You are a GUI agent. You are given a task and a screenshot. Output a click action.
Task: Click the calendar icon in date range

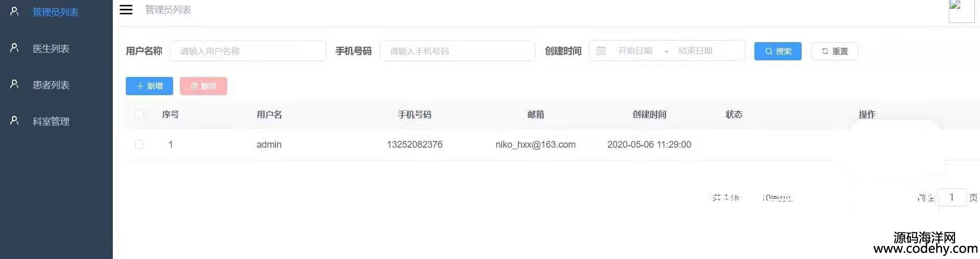tap(601, 51)
